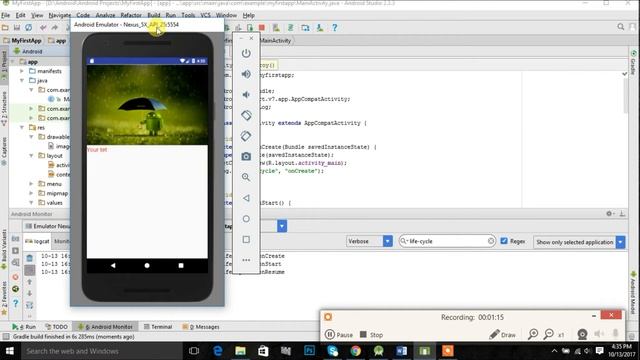Open the Terminal tool window tab
The width and height of the screenshot is (640, 360).
(158, 327)
